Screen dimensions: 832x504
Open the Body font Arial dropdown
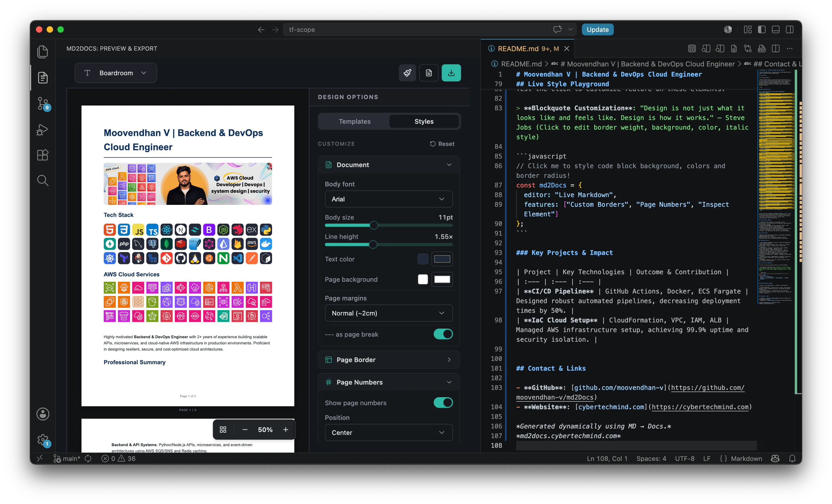(389, 199)
